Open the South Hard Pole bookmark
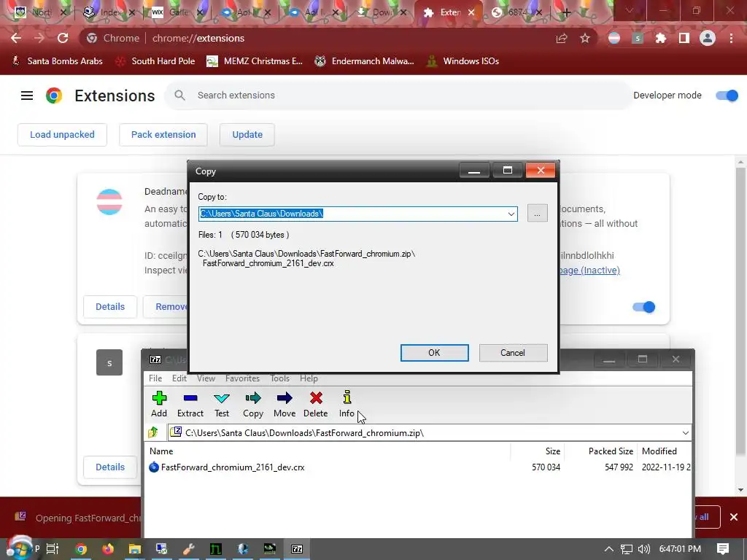Screen dimensions: 747x560 tap(155, 61)
